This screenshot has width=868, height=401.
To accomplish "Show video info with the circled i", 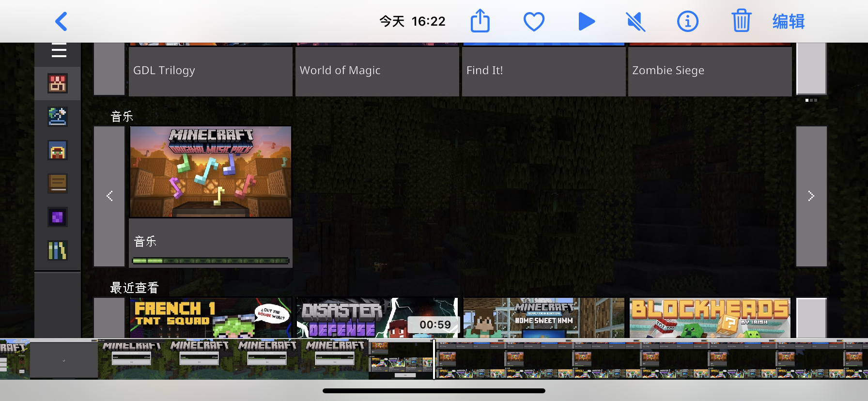I will (687, 21).
